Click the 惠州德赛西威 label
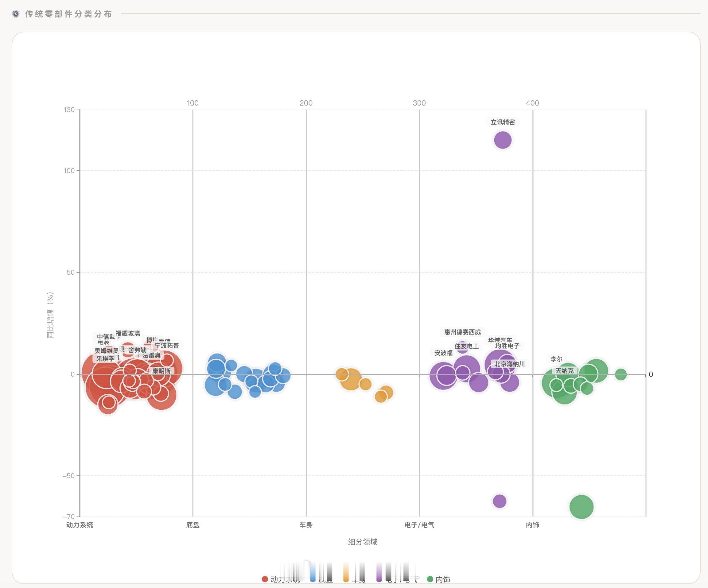This screenshot has height=588, width=708. click(462, 332)
